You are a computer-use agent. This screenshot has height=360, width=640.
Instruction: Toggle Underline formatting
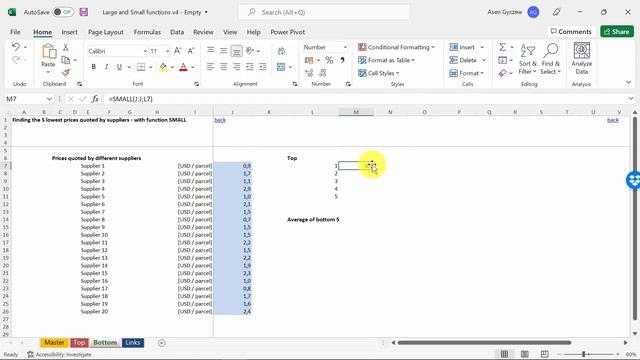point(119,67)
